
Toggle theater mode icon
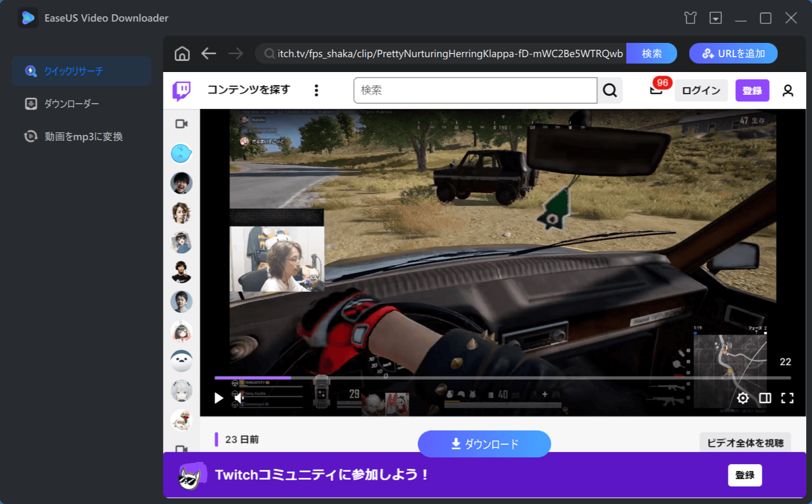(765, 398)
